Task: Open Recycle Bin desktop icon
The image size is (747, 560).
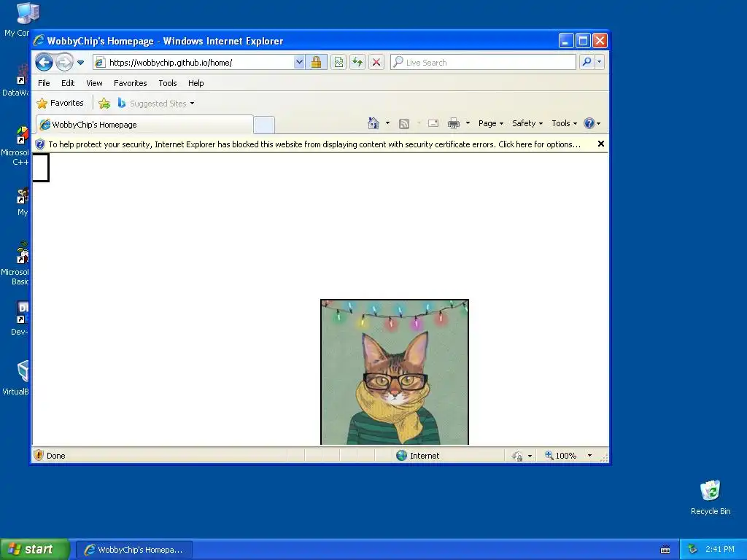Action: tap(711, 498)
